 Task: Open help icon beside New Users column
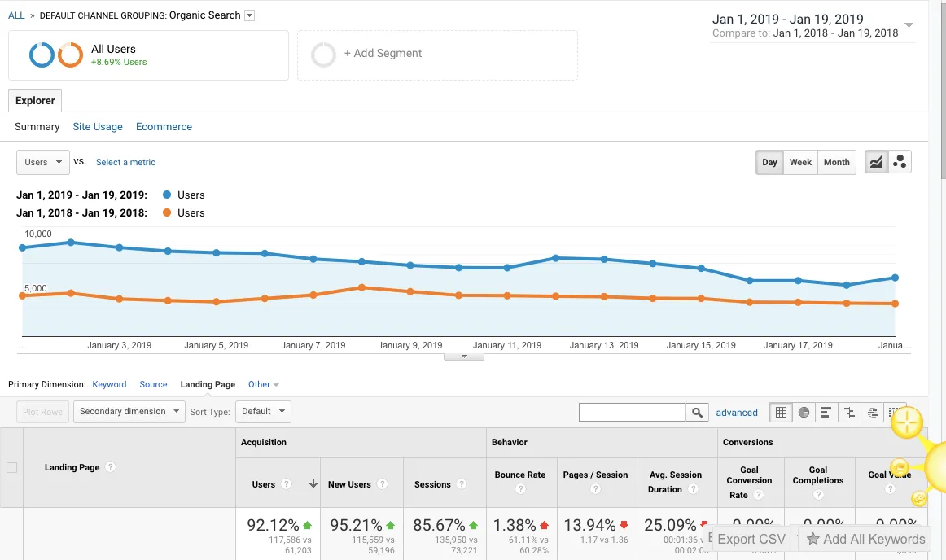[x=382, y=484]
